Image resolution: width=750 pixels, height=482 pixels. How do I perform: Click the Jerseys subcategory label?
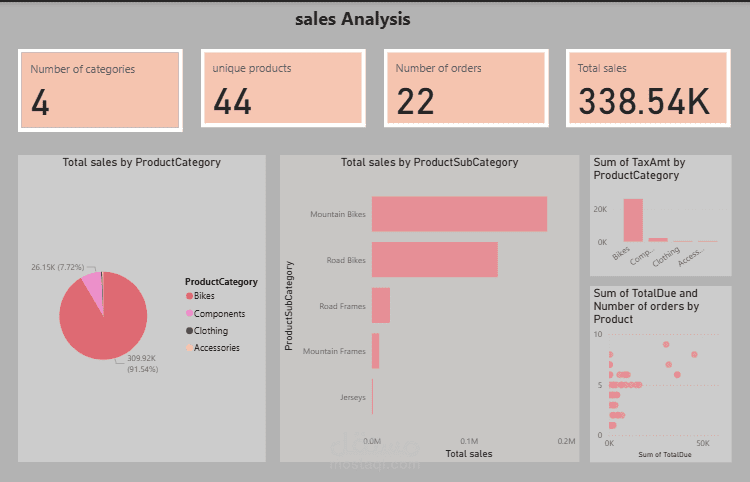click(x=353, y=397)
